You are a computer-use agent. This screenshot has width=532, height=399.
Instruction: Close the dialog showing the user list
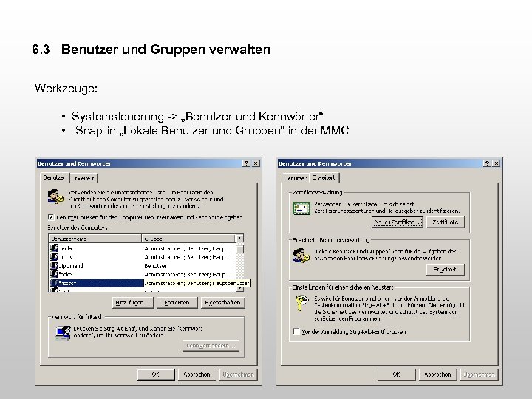pyautogui.click(x=256, y=163)
